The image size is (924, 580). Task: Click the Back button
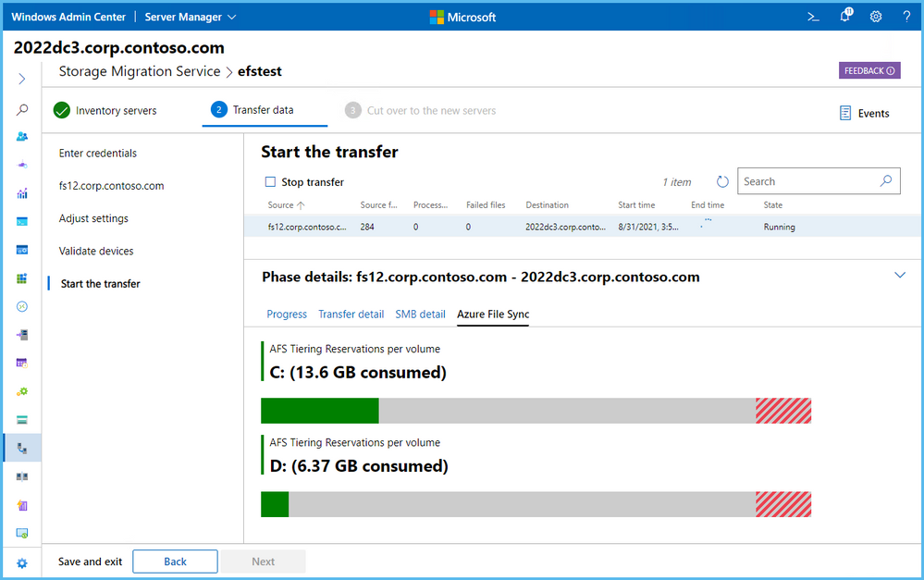click(x=175, y=561)
